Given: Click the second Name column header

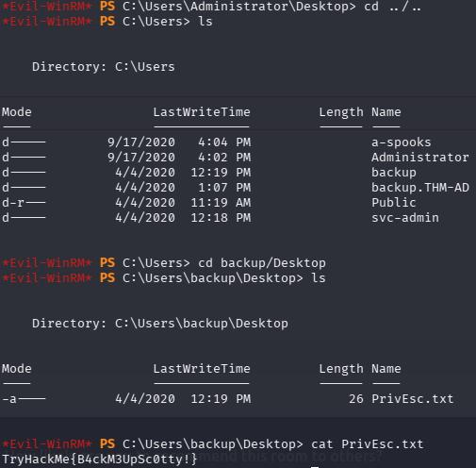Looking at the screenshot, I should click(386, 369).
